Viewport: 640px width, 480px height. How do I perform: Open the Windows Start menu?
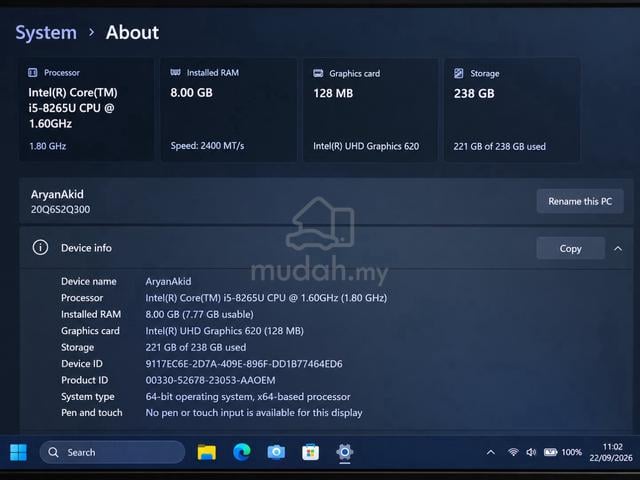tap(18, 452)
